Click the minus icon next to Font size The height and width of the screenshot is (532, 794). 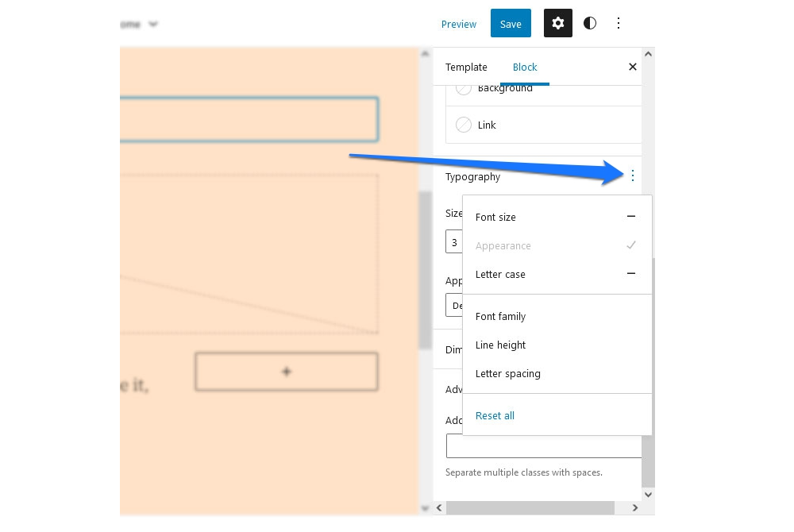pos(631,216)
